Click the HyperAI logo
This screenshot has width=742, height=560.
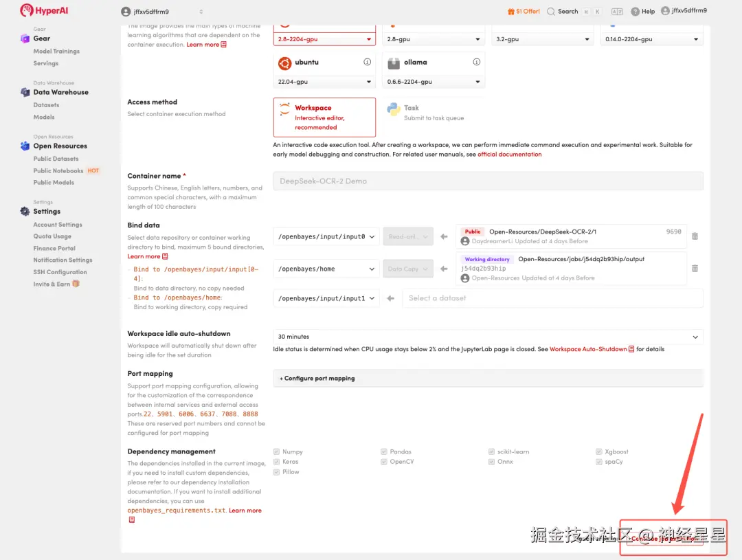44,10
